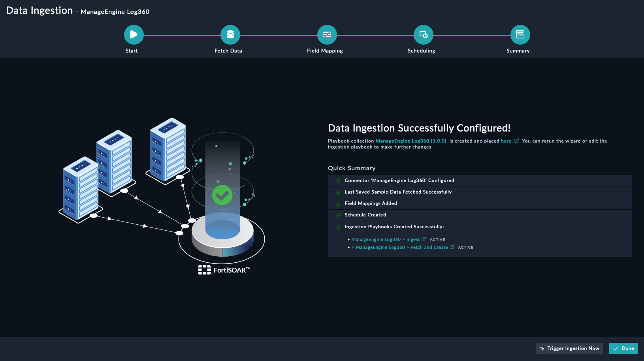Screen dimensions: 644x361
Task: Click external link icon next to Ingest playbook
Action: [424, 239]
